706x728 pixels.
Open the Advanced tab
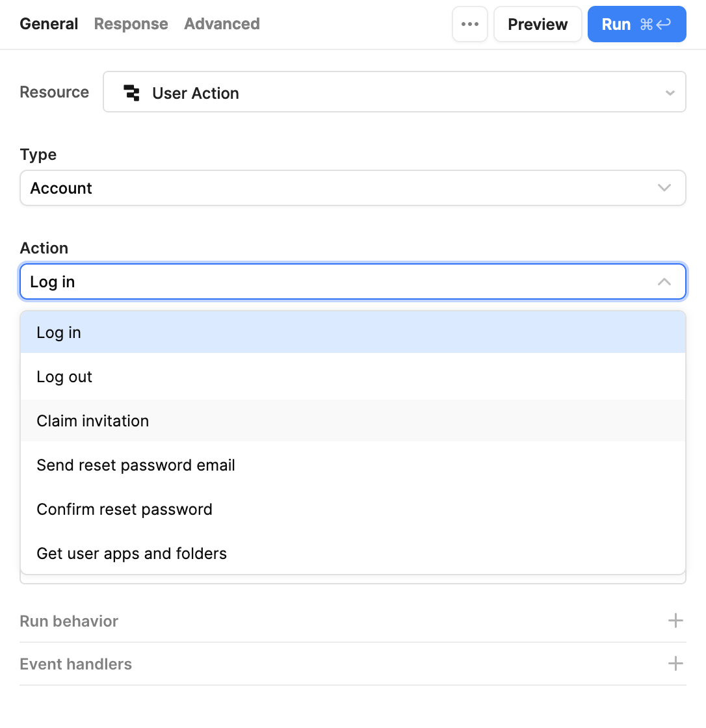(222, 24)
